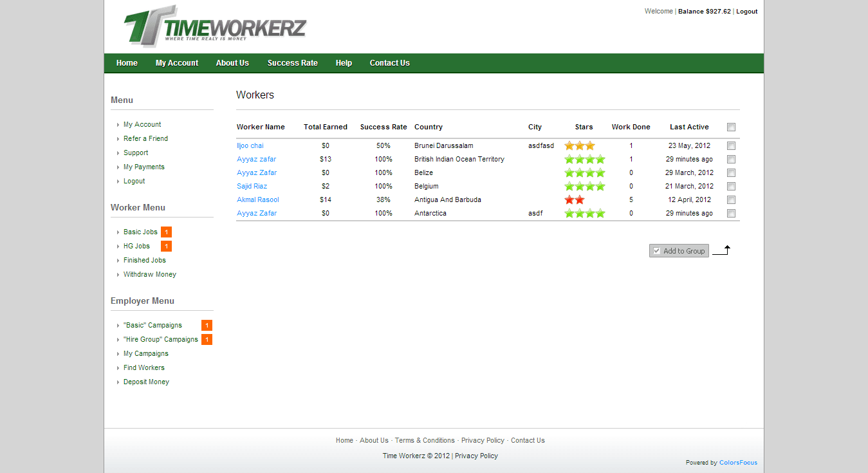Screen dimensions: 868x473
Task: Click the Balance $927.62 link
Action: (705, 12)
